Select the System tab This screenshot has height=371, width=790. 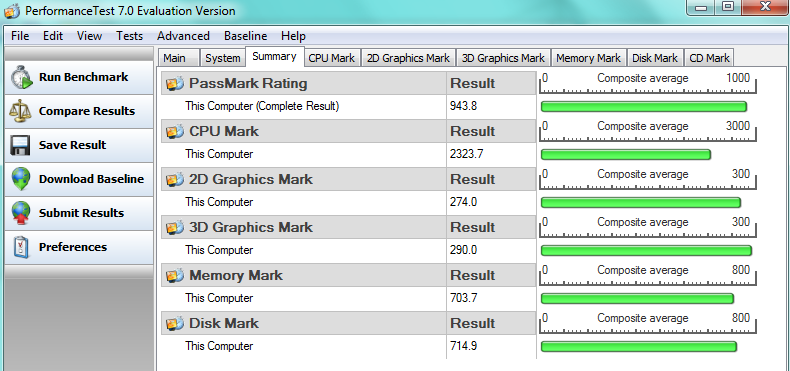222,58
